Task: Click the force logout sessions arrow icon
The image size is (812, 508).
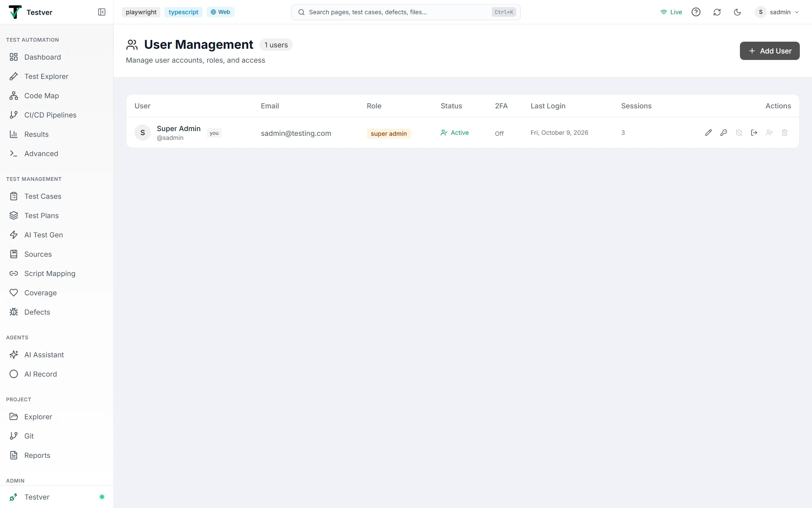Action: click(x=754, y=133)
